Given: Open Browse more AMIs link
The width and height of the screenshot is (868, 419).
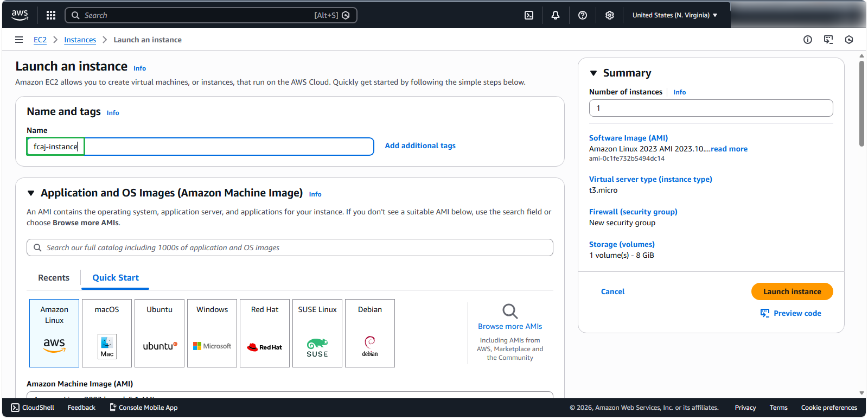Looking at the screenshot, I should click(510, 326).
